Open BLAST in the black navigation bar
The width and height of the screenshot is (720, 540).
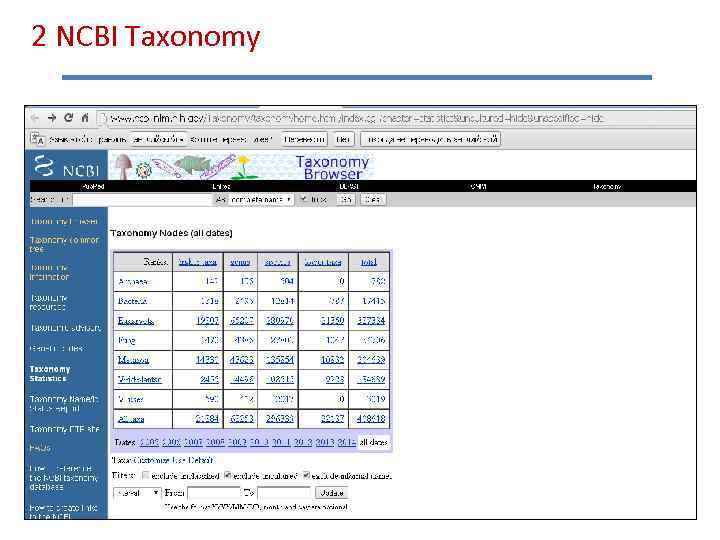click(x=349, y=186)
